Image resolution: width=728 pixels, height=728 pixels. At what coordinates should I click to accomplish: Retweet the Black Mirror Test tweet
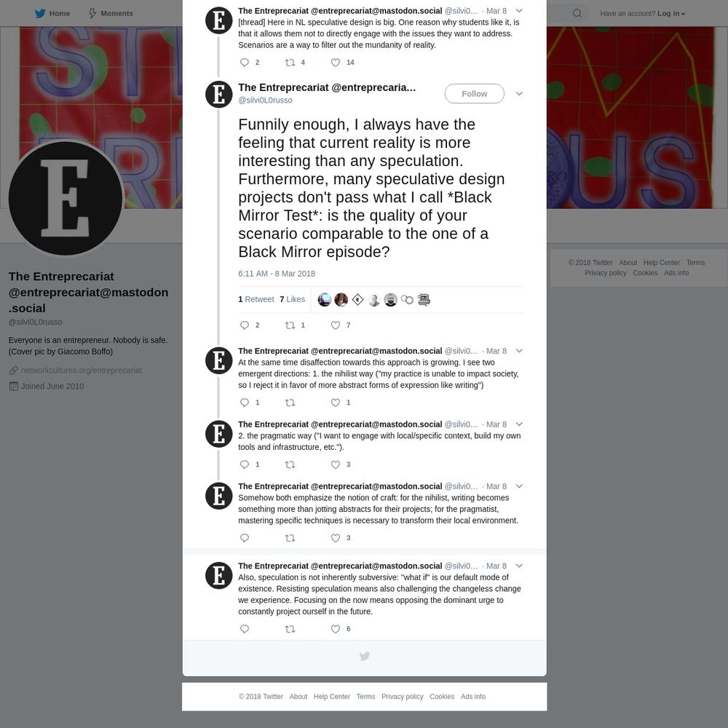click(290, 325)
